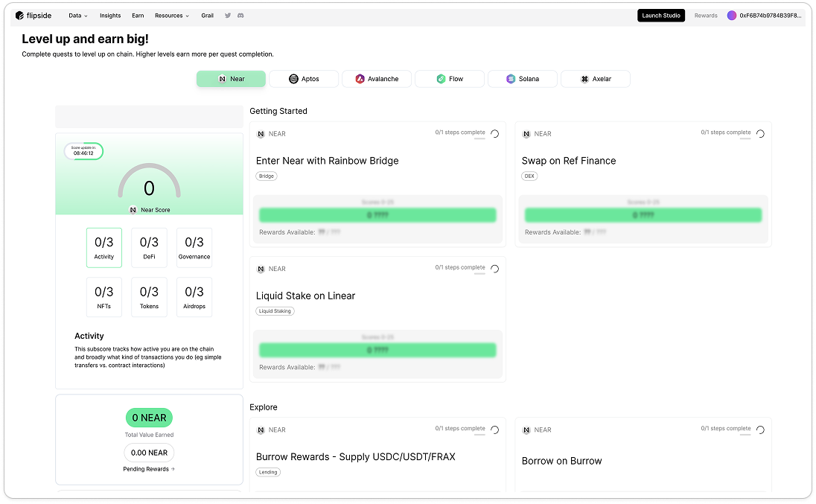Switch to the Axelar chain tab

click(x=596, y=79)
